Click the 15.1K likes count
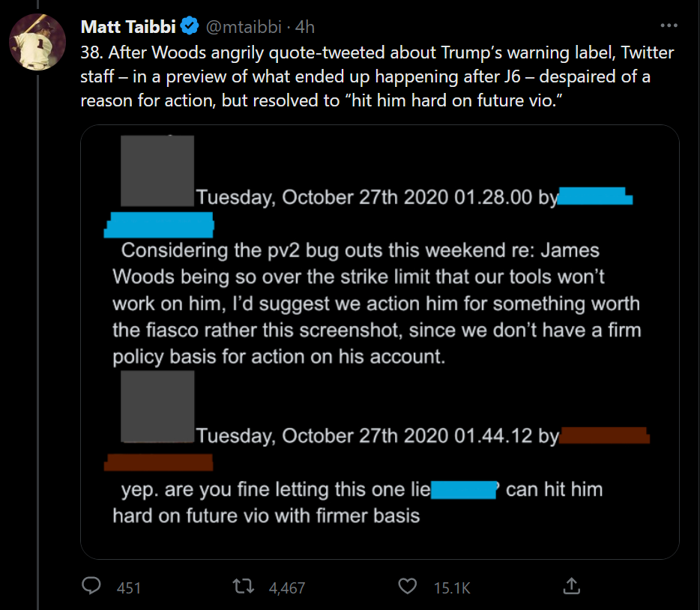 pyautogui.click(x=452, y=588)
